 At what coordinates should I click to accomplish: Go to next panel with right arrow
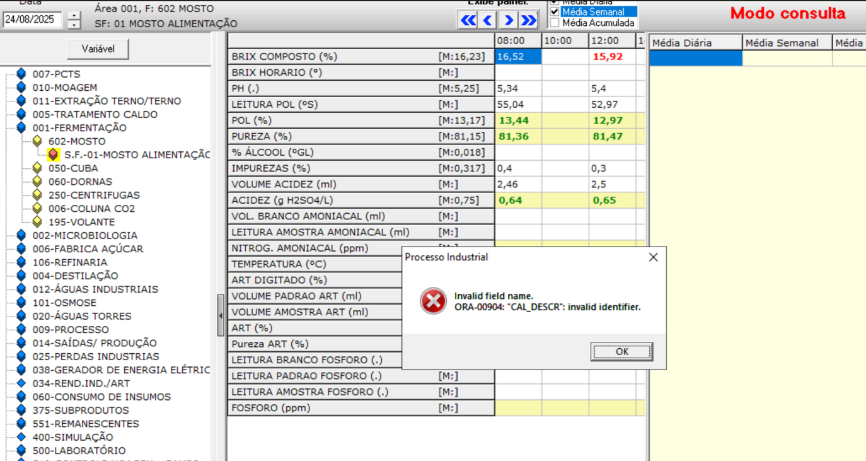(508, 20)
